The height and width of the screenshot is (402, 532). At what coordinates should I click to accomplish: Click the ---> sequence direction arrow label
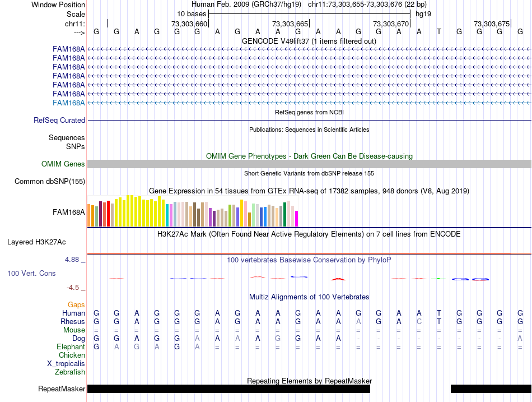pos(80,33)
